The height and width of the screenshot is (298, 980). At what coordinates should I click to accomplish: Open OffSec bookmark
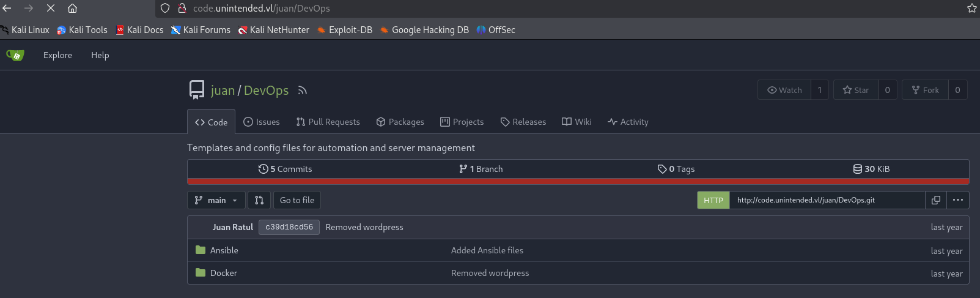tap(496, 29)
